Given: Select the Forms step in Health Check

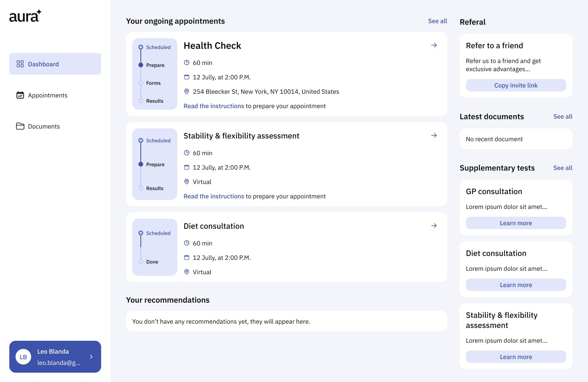Looking at the screenshot, I should pos(153,83).
